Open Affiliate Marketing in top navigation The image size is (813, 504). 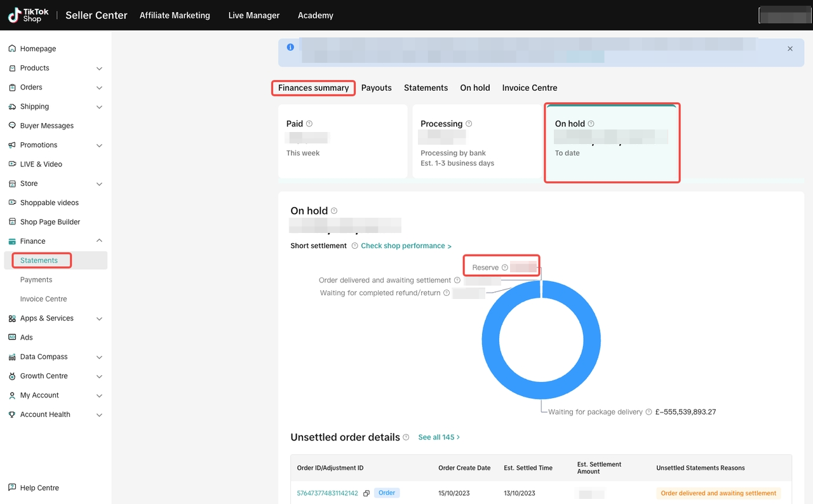(x=175, y=15)
